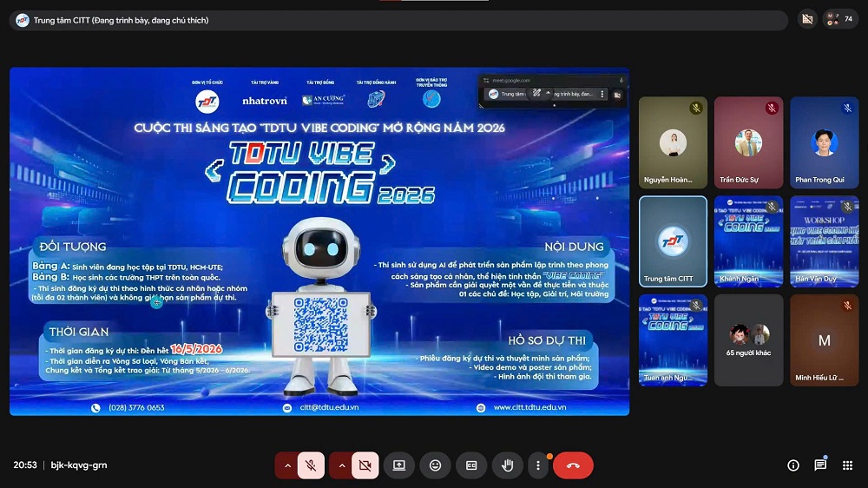Click the up arrow in shared preview bar
The image size is (868, 488).
coord(548,94)
